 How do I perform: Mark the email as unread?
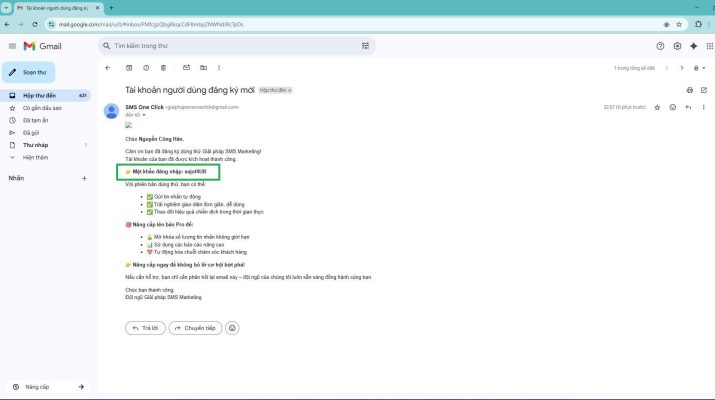(187, 68)
